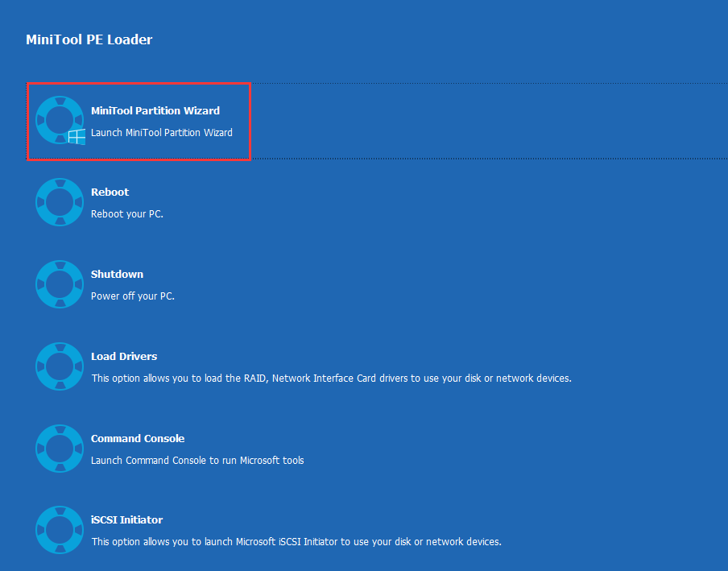Viewport: 728px width, 571px height.
Task: Launch MiniTool Partition Wizard
Action: tap(155, 110)
